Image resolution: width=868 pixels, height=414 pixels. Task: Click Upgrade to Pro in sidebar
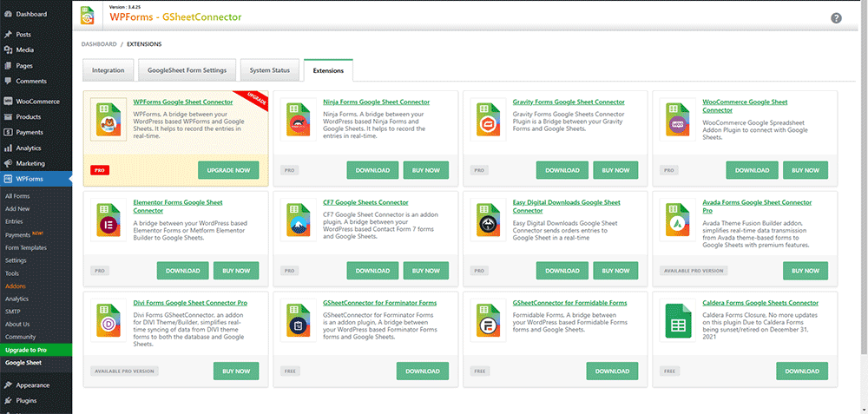click(x=36, y=350)
